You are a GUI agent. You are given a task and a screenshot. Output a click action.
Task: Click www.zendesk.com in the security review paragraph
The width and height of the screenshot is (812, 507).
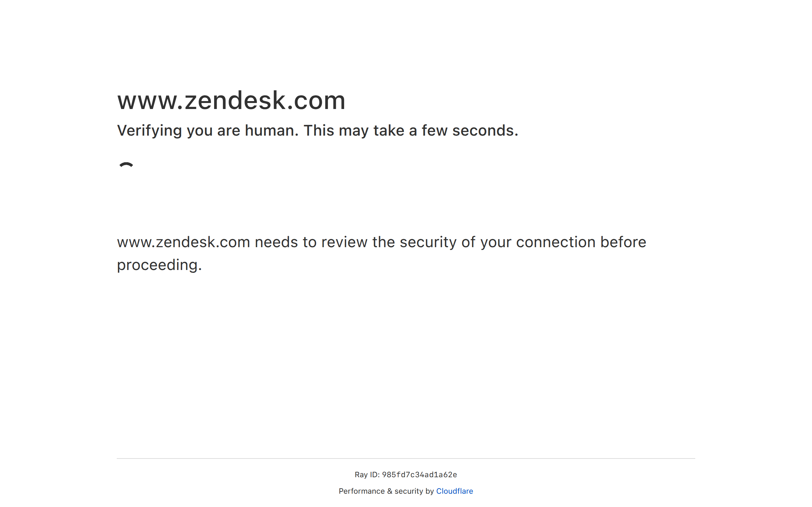tap(184, 242)
